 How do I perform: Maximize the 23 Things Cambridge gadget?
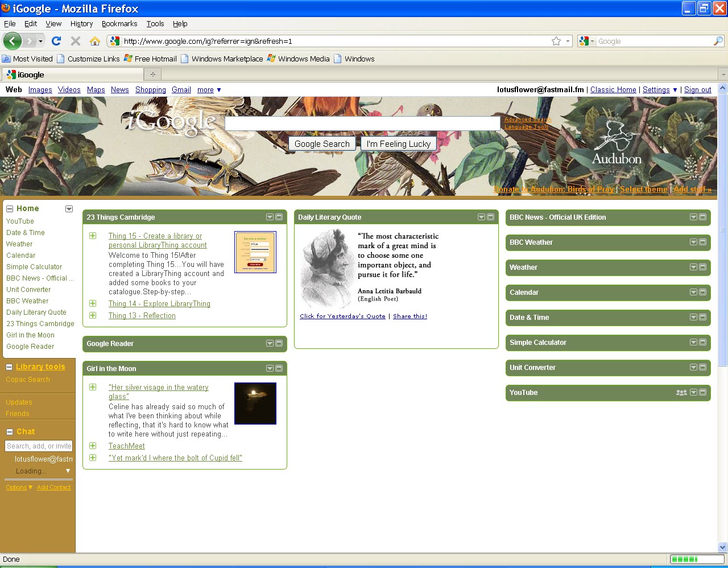[x=279, y=217]
